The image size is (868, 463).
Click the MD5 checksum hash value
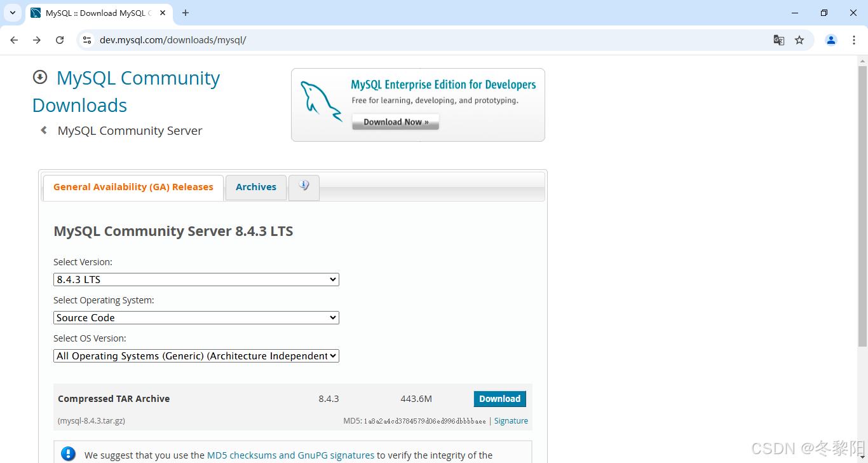pos(424,421)
